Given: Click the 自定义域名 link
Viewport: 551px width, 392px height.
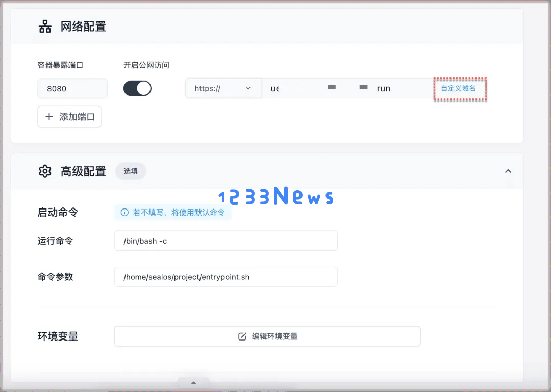Looking at the screenshot, I should [x=458, y=88].
